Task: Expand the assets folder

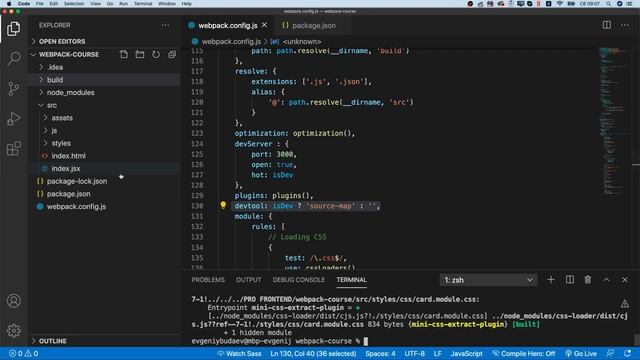Action: tap(62, 118)
